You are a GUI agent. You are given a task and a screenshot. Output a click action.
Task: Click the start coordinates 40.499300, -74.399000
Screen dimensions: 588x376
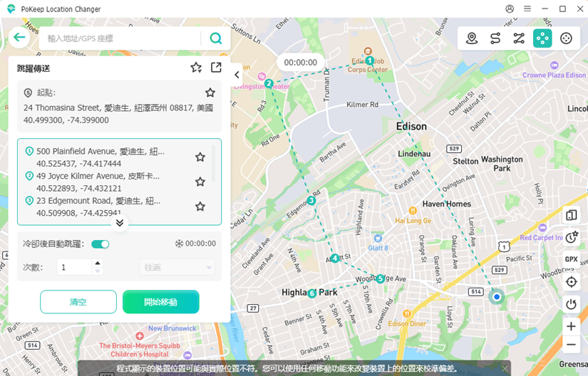(66, 120)
